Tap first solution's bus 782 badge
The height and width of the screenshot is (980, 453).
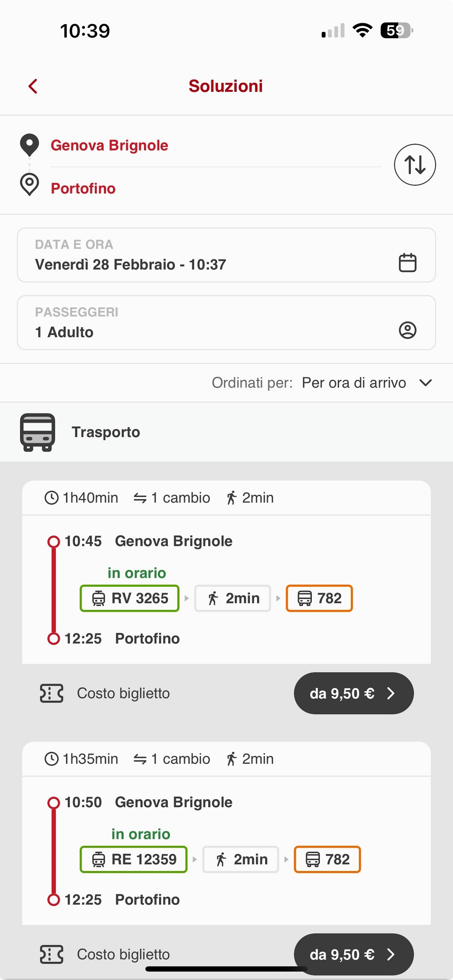(x=319, y=598)
